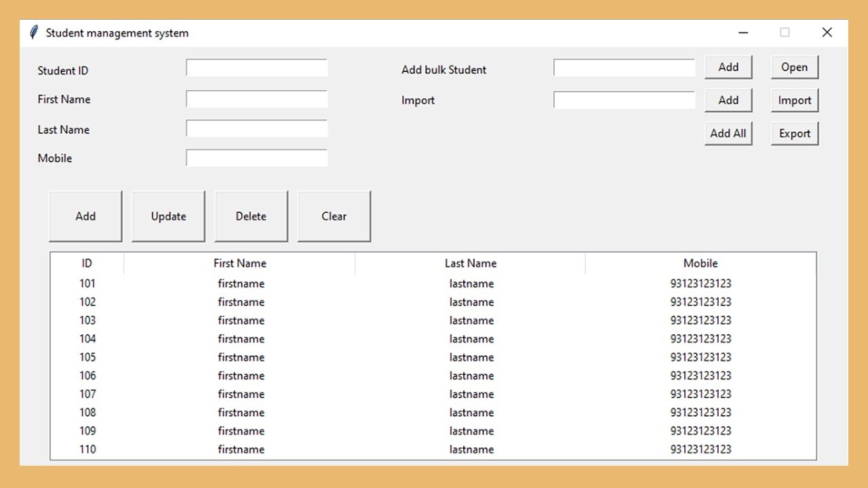Click Add button beside Import field
868x488 pixels.
pos(728,100)
